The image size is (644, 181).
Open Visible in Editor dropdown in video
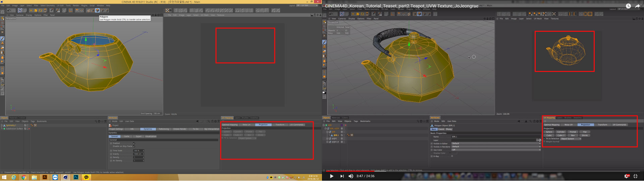tap(496, 144)
